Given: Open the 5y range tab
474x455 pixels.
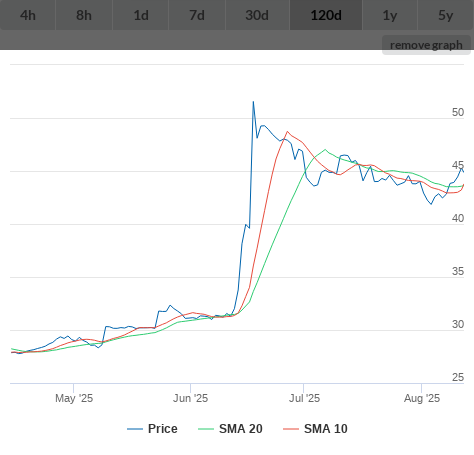Looking at the screenshot, I should point(446,15).
